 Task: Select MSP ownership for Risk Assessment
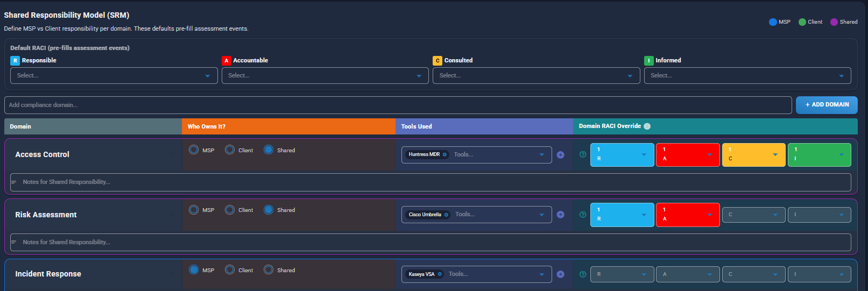pos(194,210)
